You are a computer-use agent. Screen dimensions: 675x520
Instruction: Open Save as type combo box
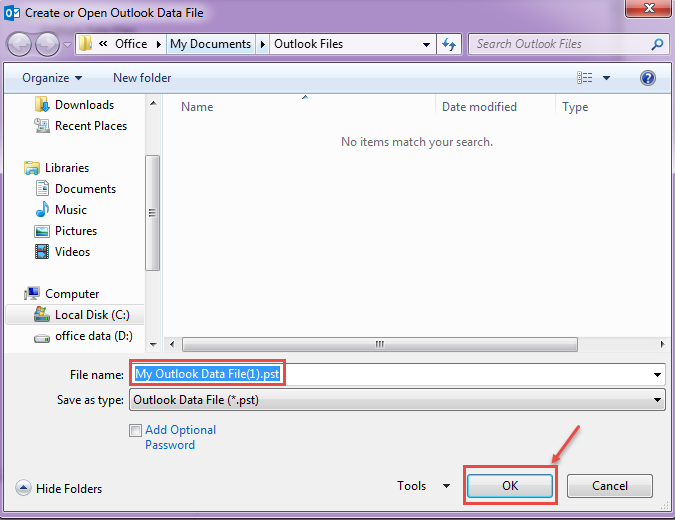pos(397,400)
